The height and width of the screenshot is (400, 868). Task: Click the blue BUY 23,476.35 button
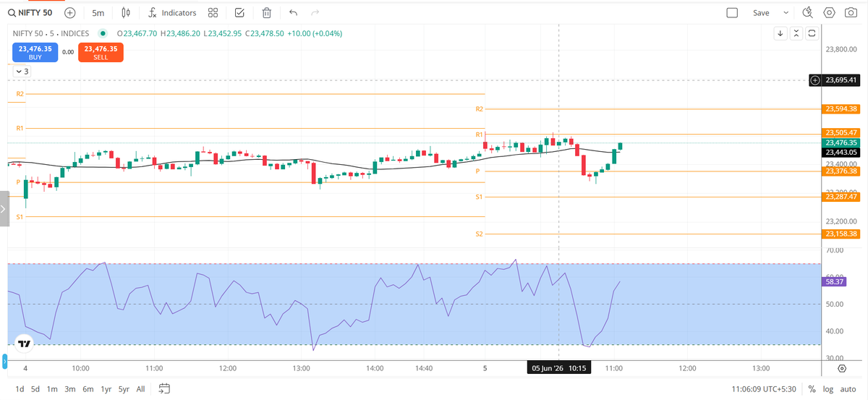35,52
